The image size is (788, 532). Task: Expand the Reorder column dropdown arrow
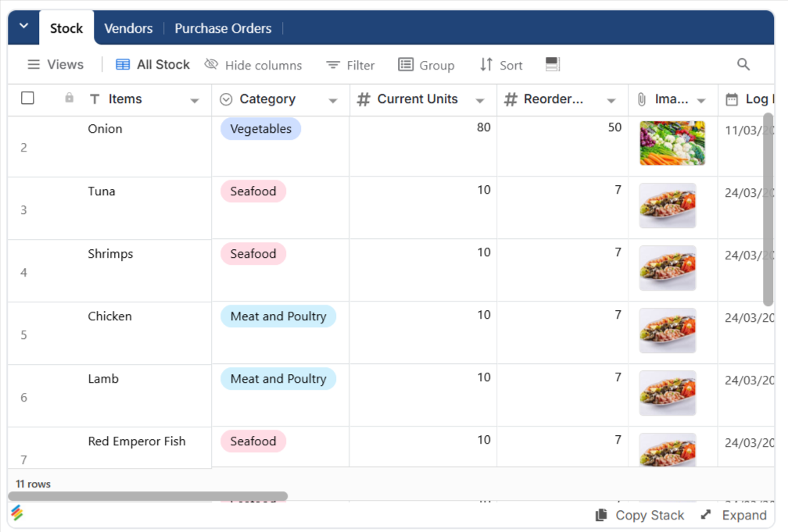point(611,101)
